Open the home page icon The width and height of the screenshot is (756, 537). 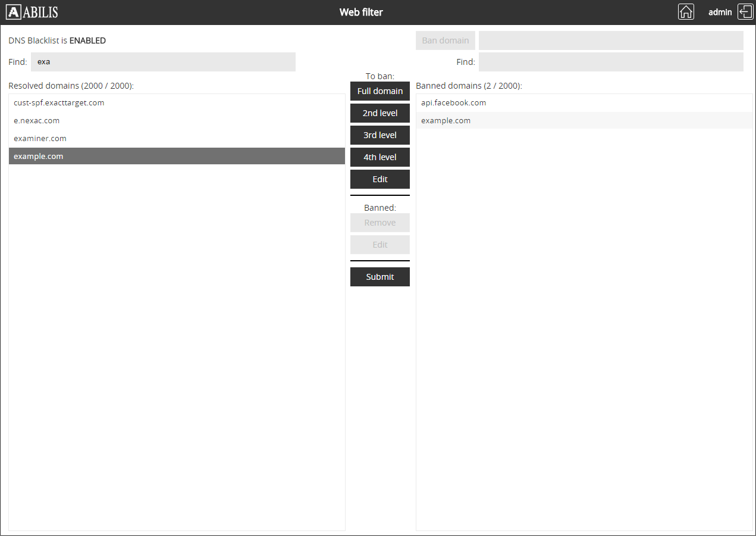tap(686, 11)
